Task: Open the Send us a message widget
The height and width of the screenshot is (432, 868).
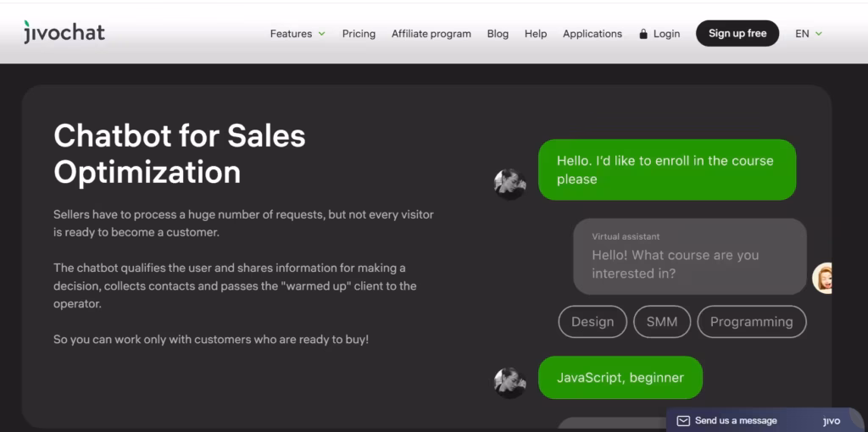Action: click(x=766, y=420)
